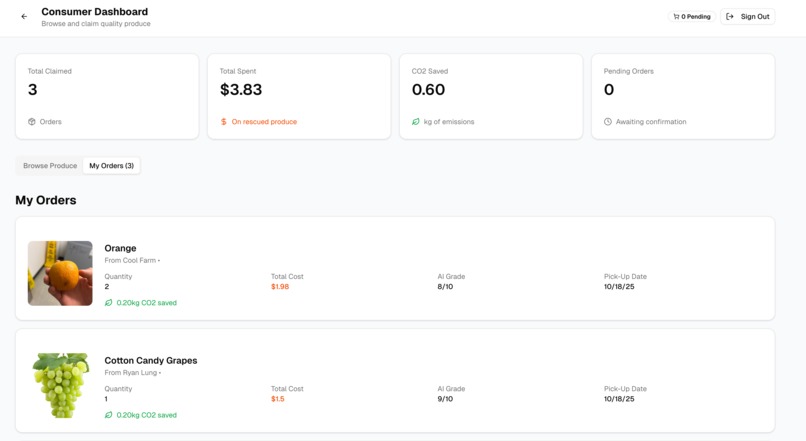Select the My Orders (3) tab
The image size is (806, 441).
(112, 166)
